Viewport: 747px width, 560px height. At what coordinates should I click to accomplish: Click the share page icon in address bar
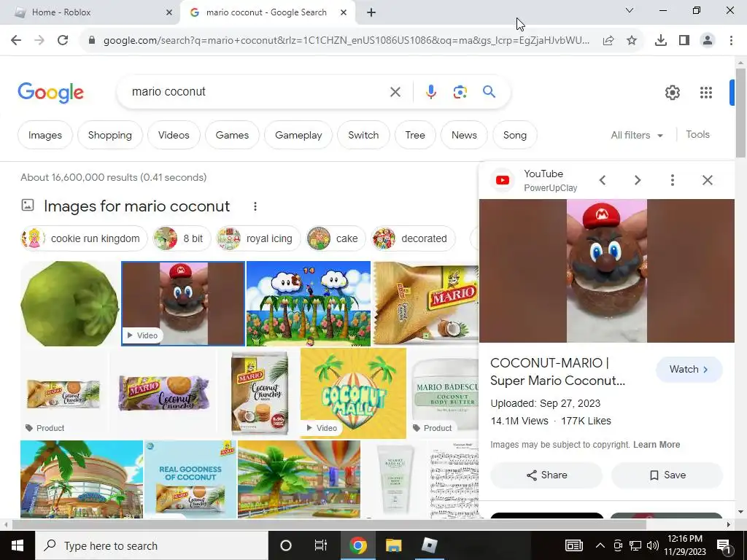pos(608,41)
